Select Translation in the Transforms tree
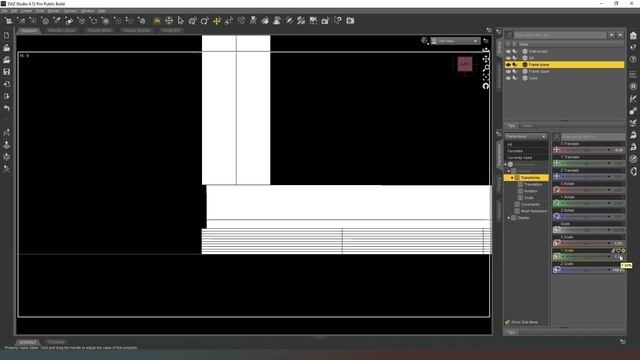Image resolution: width=640 pixels, height=360 pixels. coord(533,184)
